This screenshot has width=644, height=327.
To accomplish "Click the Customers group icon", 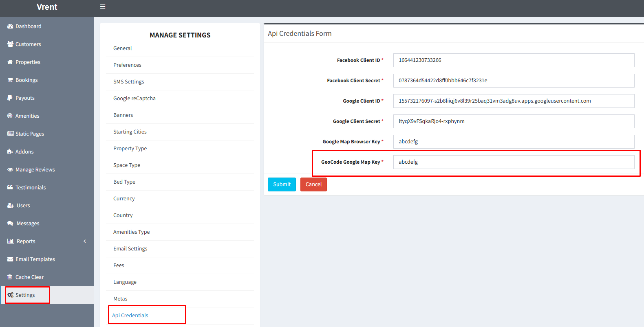I will 10,44.
